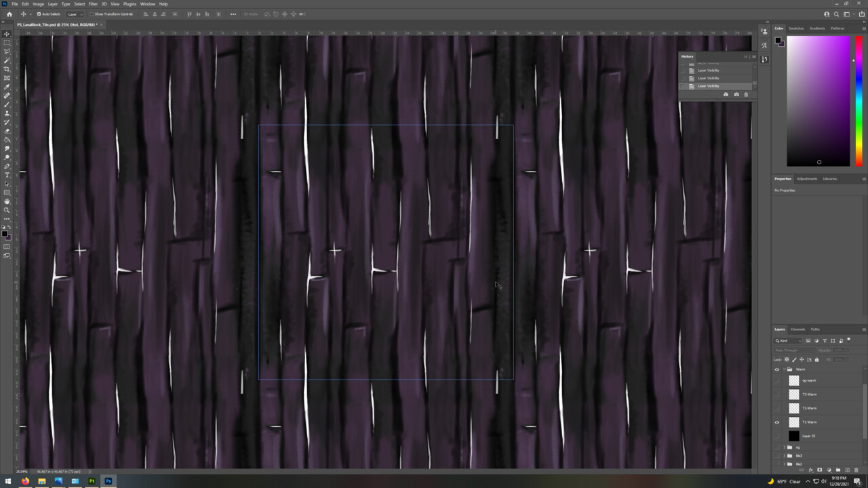This screenshot has width=868, height=488.
Task: Add a layer mask
Action: (x=819, y=470)
